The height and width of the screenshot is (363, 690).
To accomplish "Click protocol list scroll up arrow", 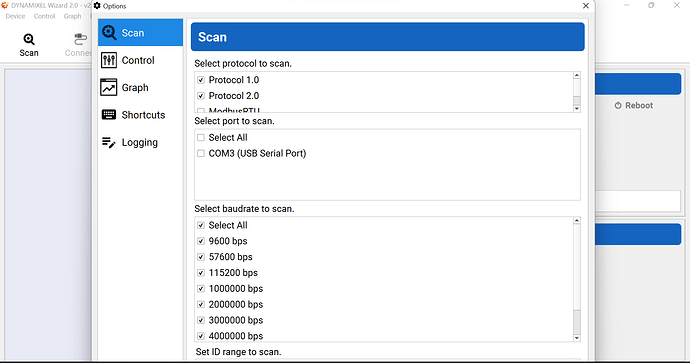I will tap(577, 76).
